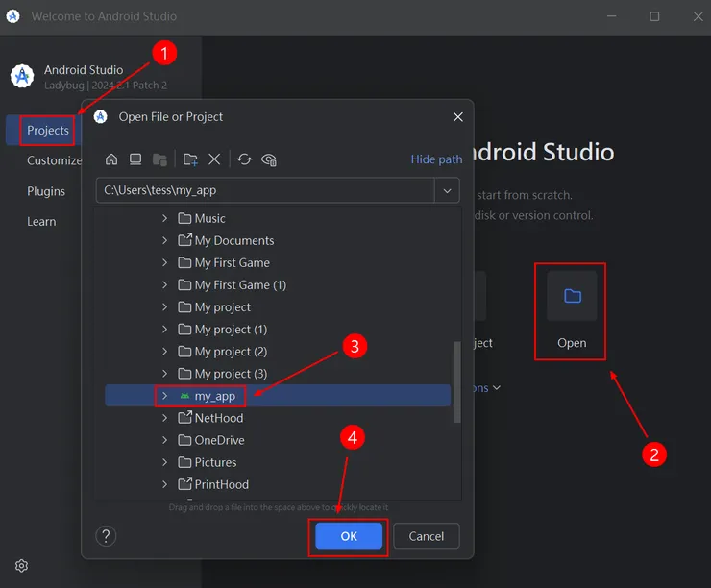Click Android Studio logo in title bar
Image resolution: width=711 pixels, height=588 pixels.
[13, 16]
